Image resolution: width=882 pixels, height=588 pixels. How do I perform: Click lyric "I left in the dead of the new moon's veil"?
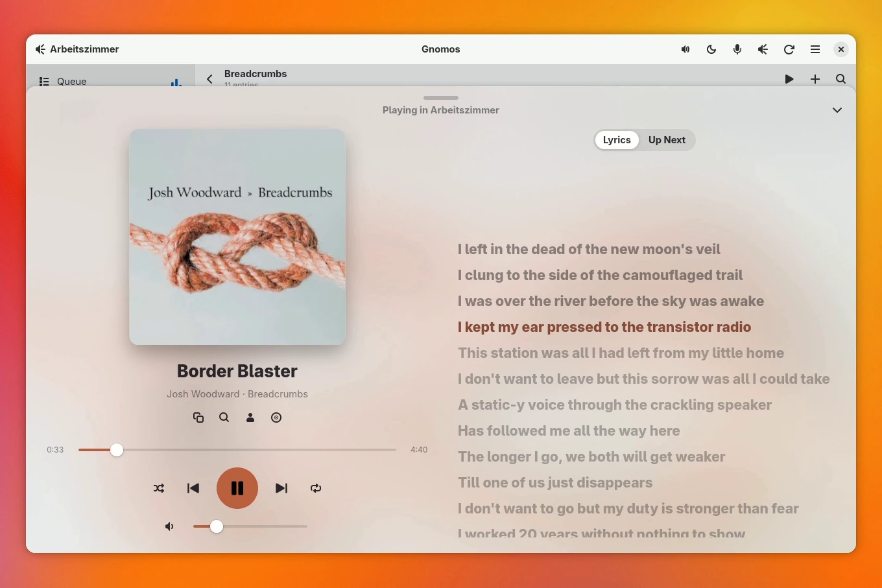pyautogui.click(x=590, y=249)
